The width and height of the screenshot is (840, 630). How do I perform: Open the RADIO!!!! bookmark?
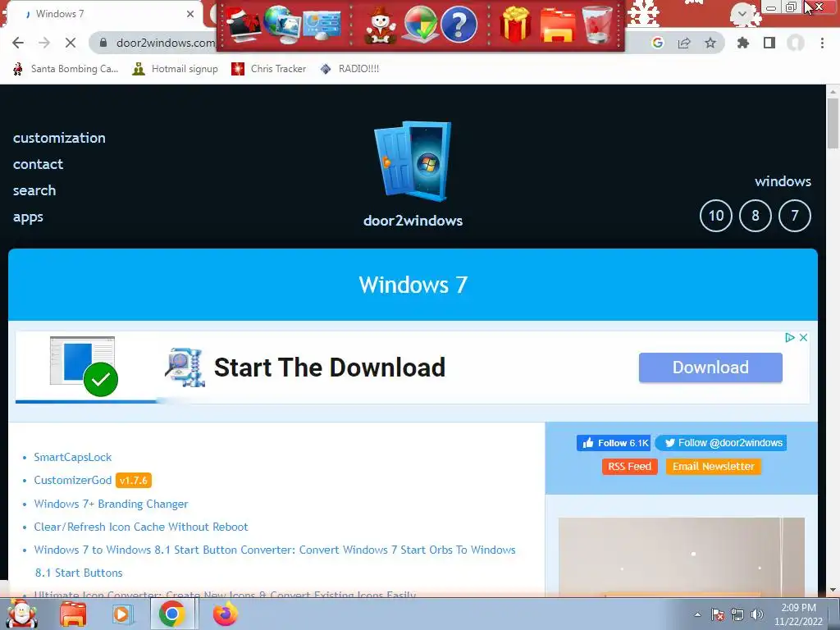349,69
